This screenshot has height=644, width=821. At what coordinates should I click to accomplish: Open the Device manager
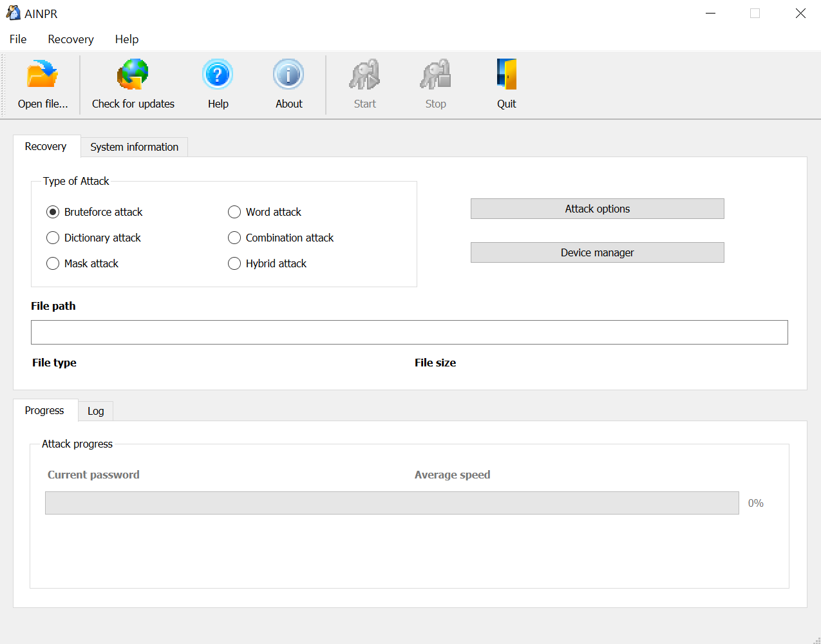coord(597,252)
